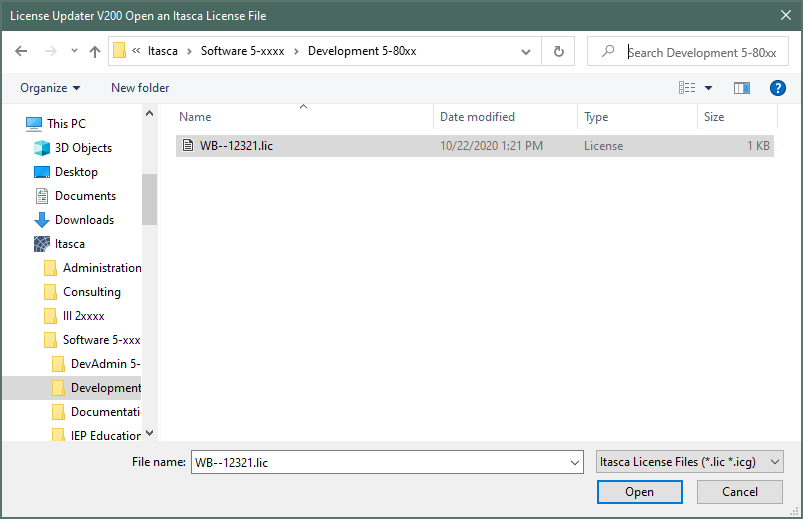Click the change view layout icon
Image resolution: width=803 pixels, height=519 pixels.
687,88
